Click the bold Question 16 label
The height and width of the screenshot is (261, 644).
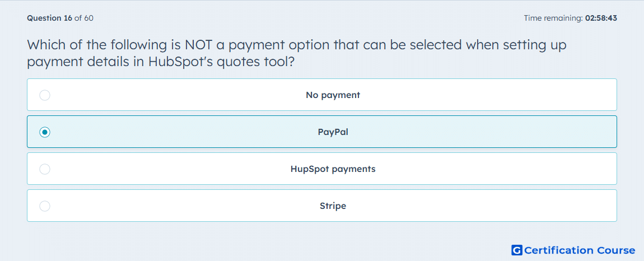click(x=50, y=18)
